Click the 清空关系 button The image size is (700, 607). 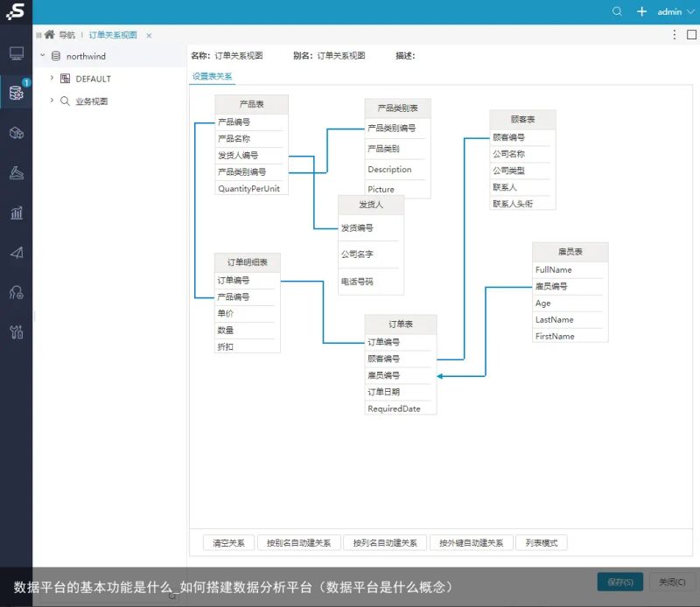(228, 543)
